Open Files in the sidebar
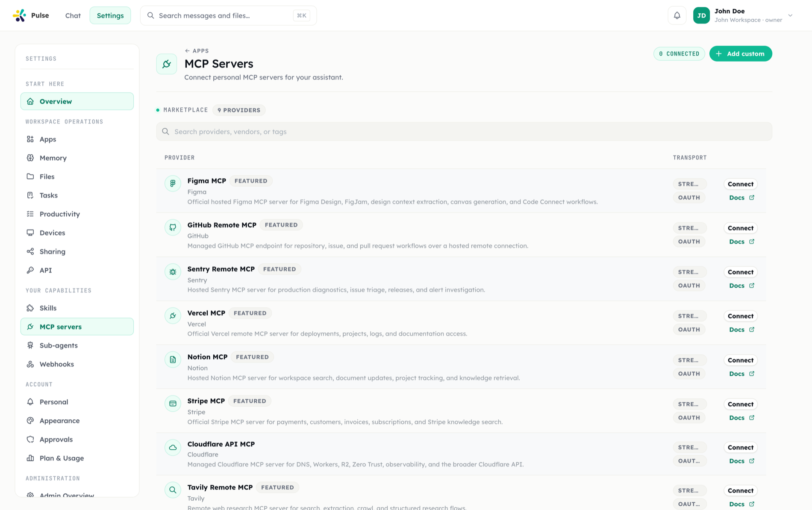The height and width of the screenshot is (510, 812). 77,177
